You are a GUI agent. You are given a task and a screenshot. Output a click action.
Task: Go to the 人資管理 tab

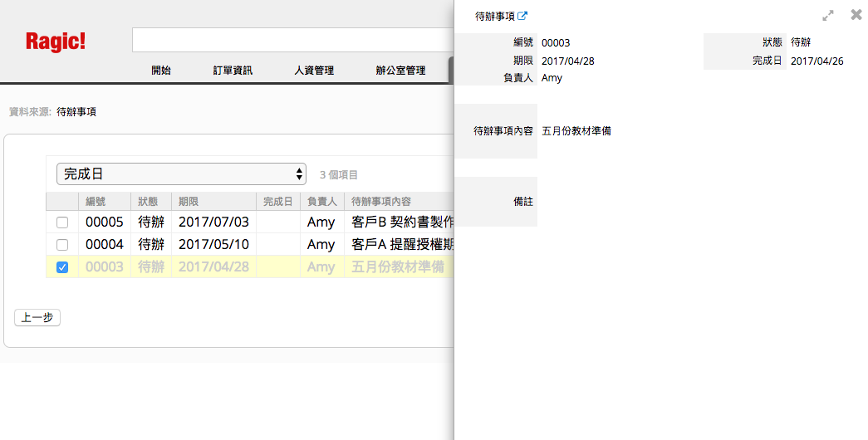tap(314, 71)
